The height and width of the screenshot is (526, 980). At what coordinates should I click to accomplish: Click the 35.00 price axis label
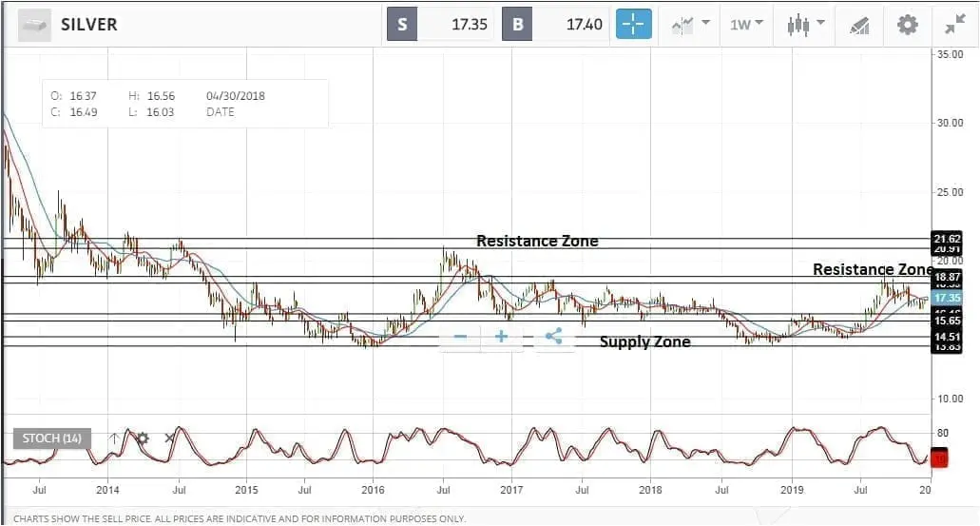950,54
